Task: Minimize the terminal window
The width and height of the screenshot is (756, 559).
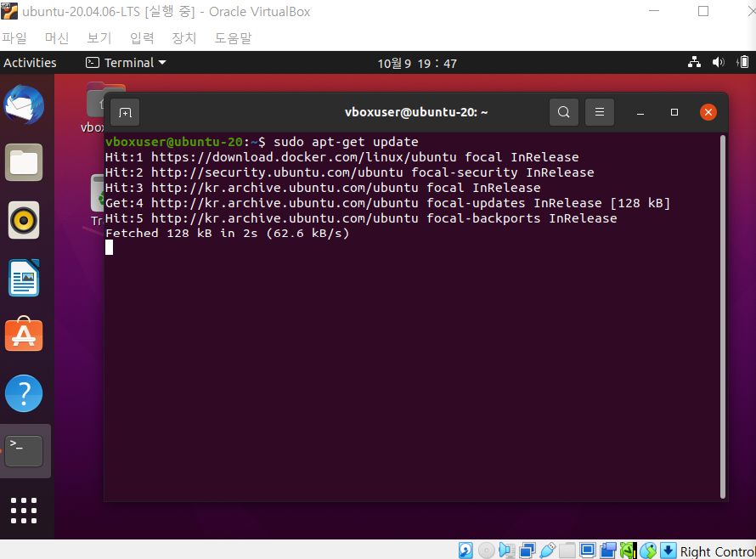Action: (x=640, y=113)
